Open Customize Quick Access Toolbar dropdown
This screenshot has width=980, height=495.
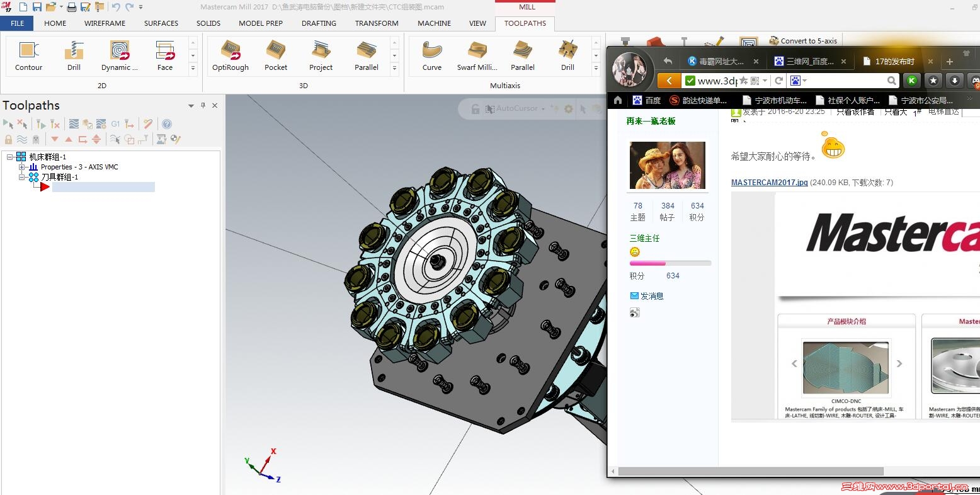pos(140,8)
